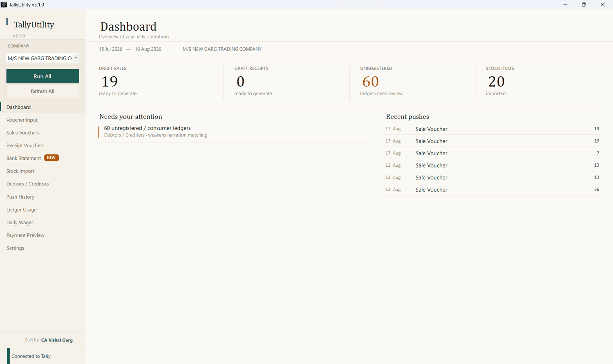Click the CA Vishal Garg credit link
This screenshot has height=364, width=613.
[57, 340]
